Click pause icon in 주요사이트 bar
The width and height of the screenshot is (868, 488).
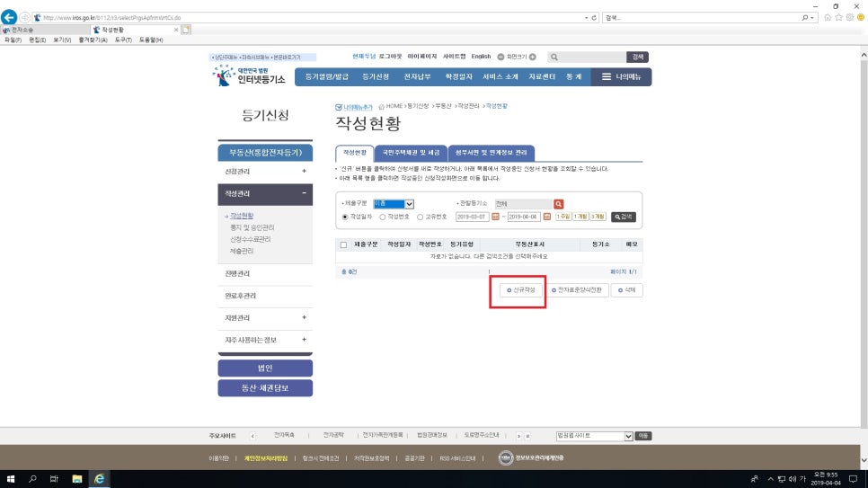point(527,436)
